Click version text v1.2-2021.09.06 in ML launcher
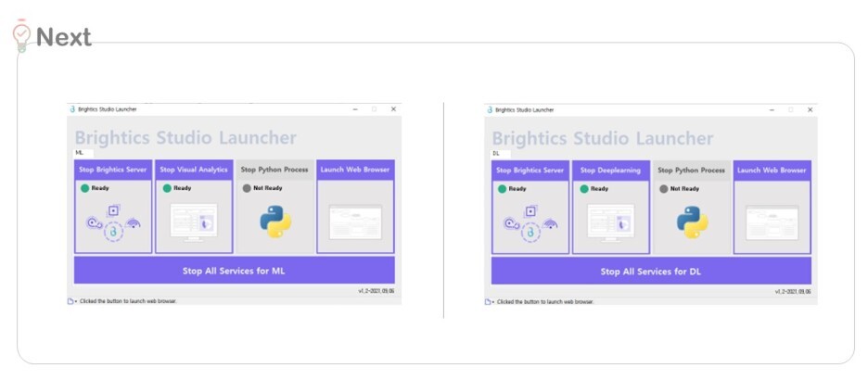 (377, 290)
